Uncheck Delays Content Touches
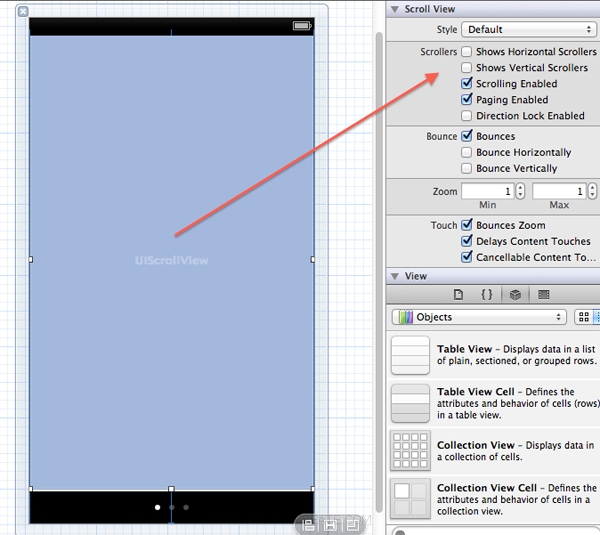 pos(466,241)
